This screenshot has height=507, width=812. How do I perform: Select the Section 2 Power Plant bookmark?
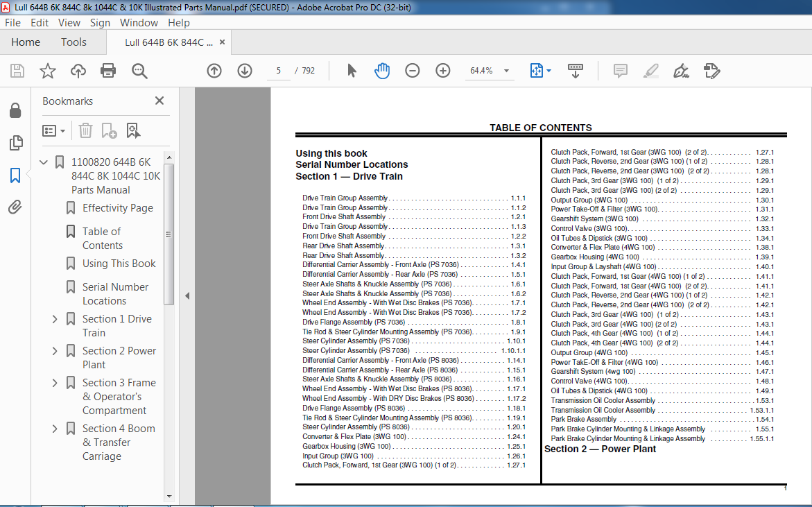click(x=119, y=358)
